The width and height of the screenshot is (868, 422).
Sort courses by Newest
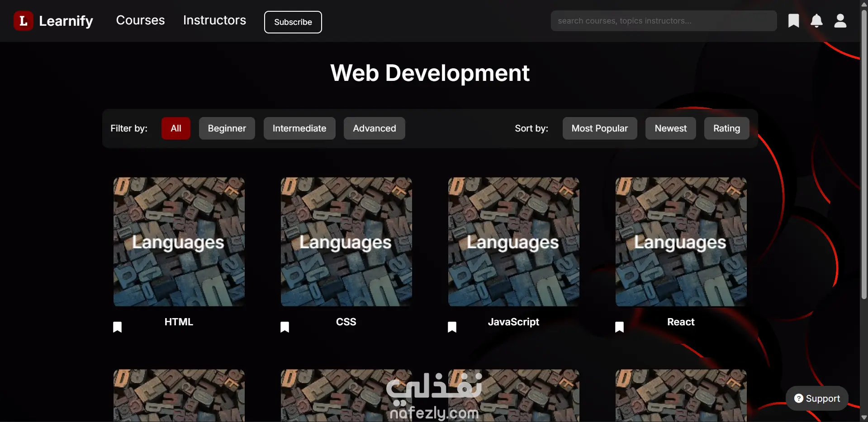point(670,128)
